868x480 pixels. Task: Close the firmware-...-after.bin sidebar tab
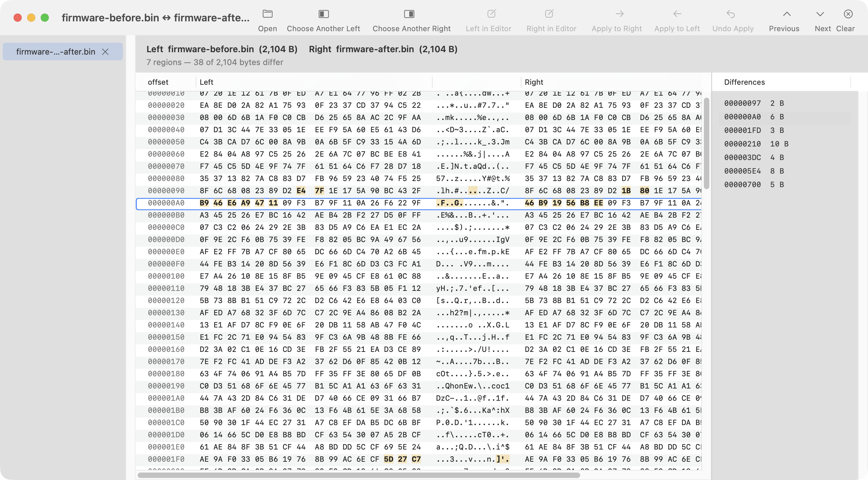105,52
